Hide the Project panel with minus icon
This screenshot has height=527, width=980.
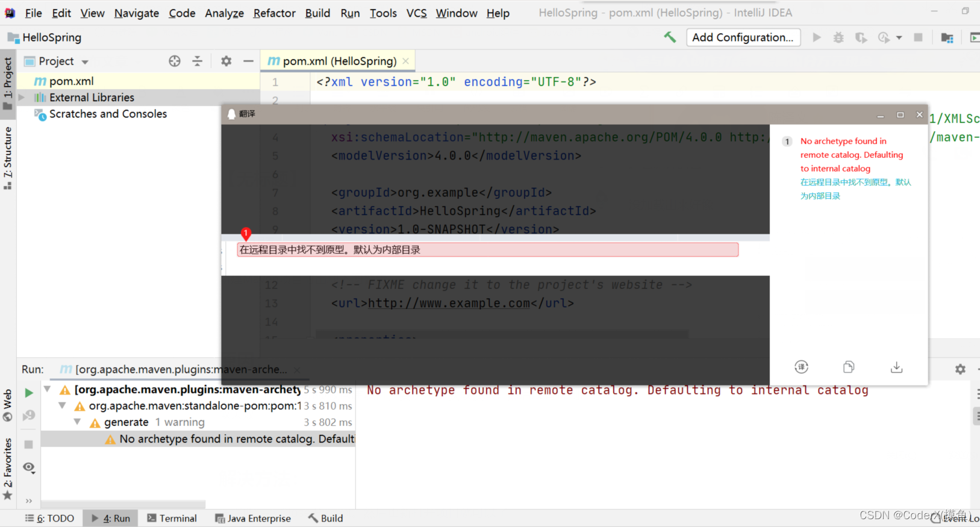248,61
